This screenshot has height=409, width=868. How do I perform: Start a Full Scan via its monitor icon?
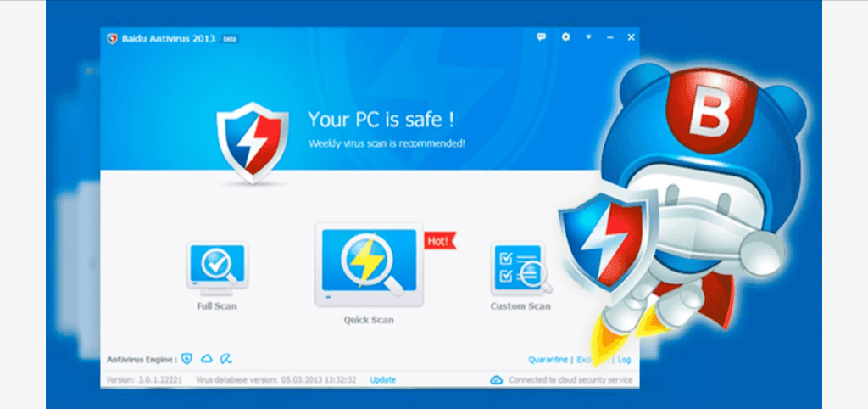pos(217,268)
